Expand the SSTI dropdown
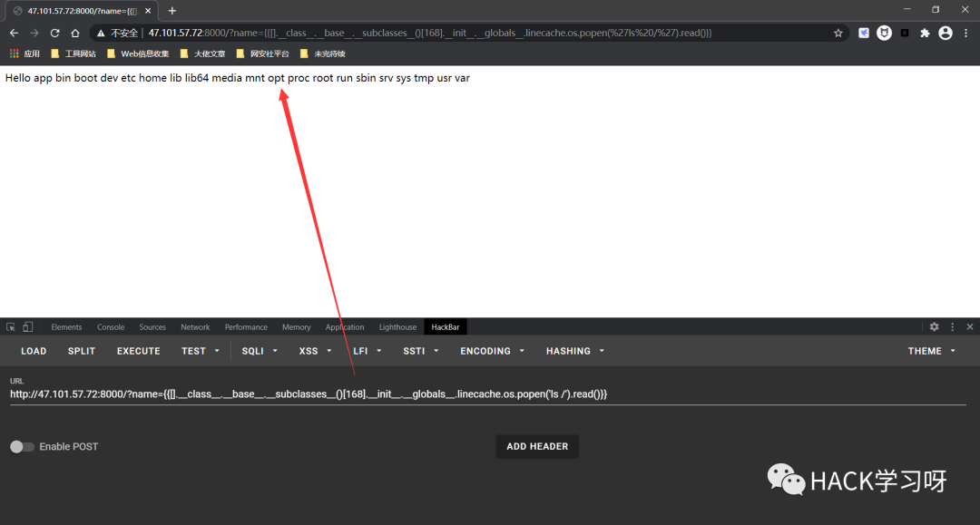Viewport: 980px width, 525px height. pos(421,351)
